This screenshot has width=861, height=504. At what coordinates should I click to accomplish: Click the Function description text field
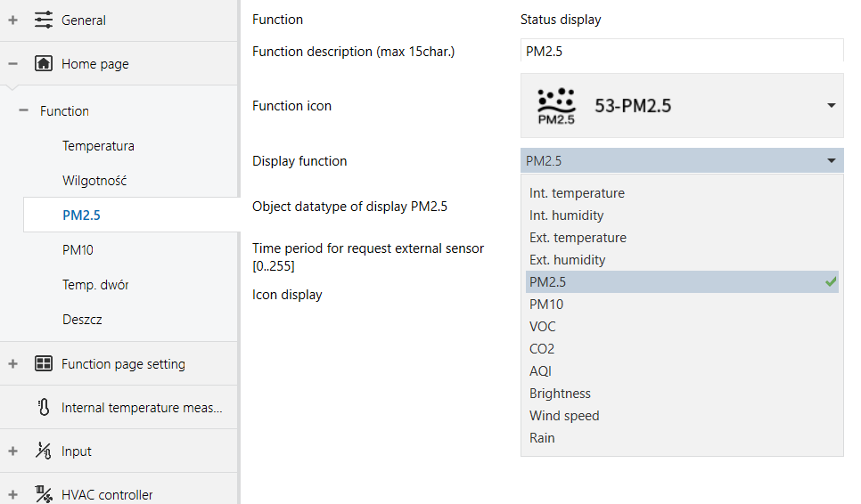tap(682, 52)
